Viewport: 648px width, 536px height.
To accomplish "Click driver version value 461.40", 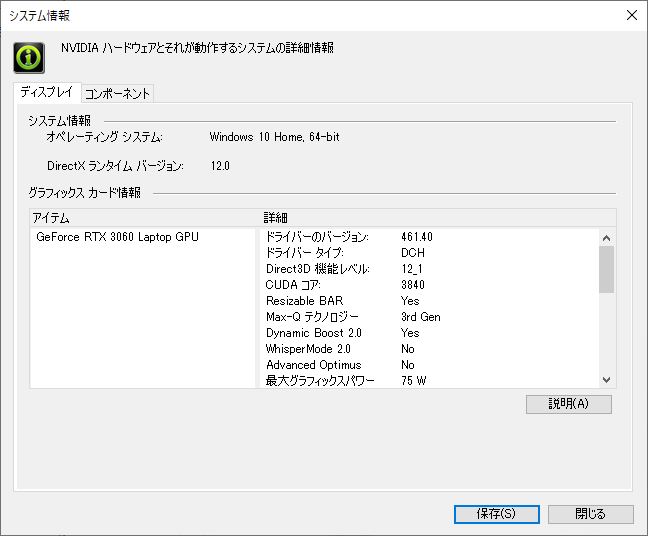I will click(417, 237).
